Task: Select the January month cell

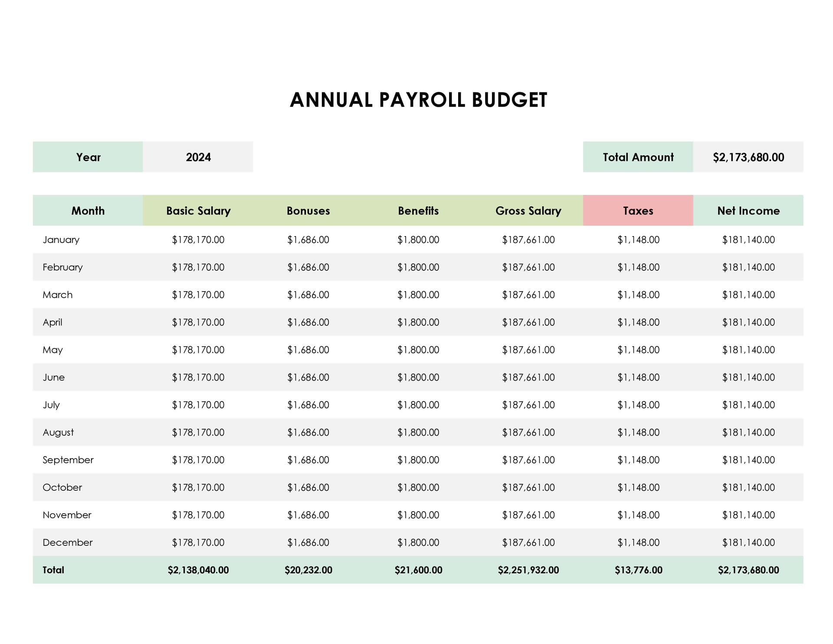Action: coord(61,240)
